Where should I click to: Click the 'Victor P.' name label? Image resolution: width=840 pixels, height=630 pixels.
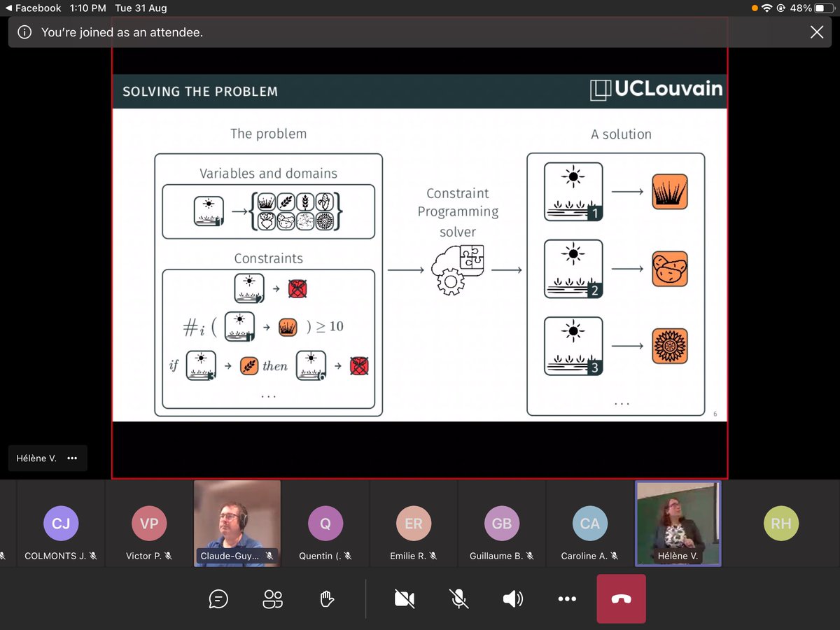tap(143, 556)
